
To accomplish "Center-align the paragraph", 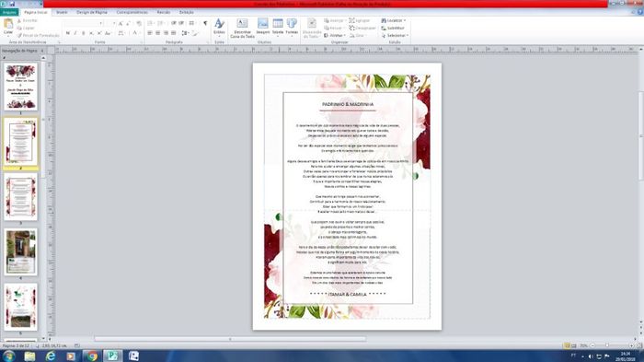I will [x=157, y=33].
